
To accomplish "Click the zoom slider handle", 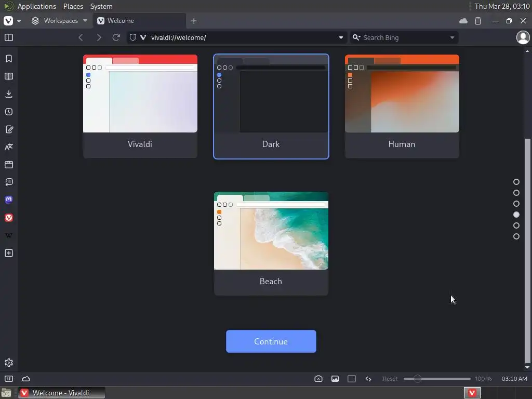I will pyautogui.click(x=417, y=379).
